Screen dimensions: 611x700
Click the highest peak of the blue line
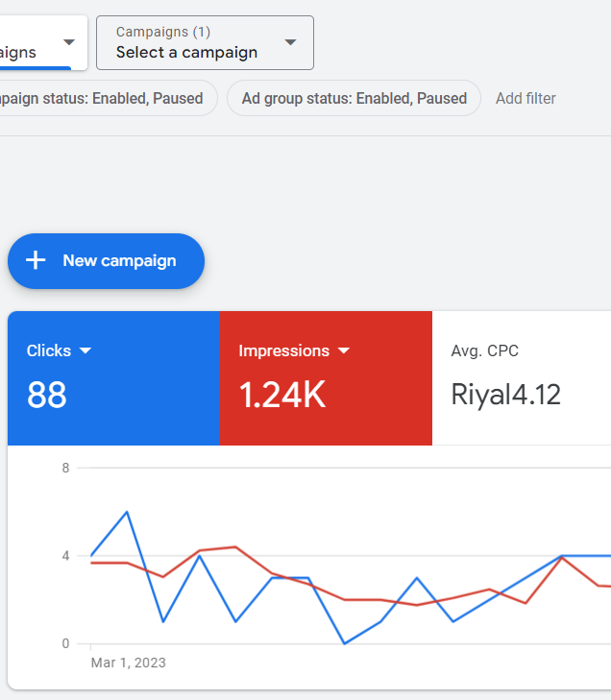click(x=127, y=512)
